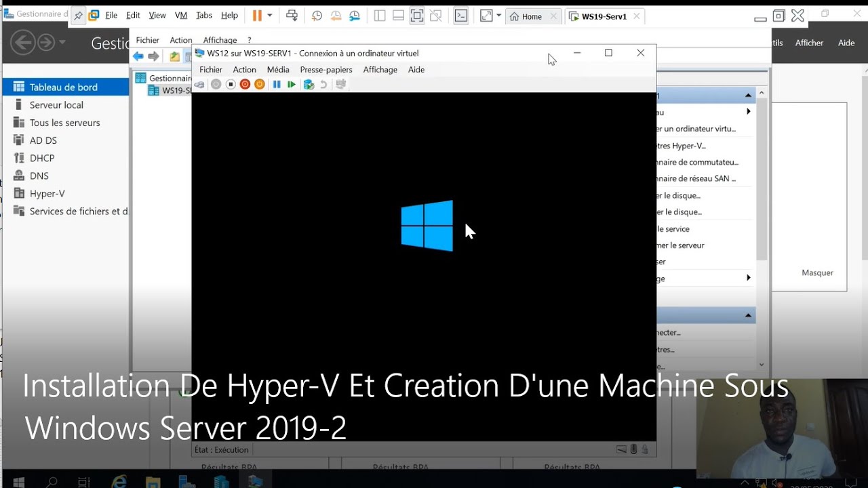
Task: Turn off the VM with the stop icon
Action: point(231,85)
